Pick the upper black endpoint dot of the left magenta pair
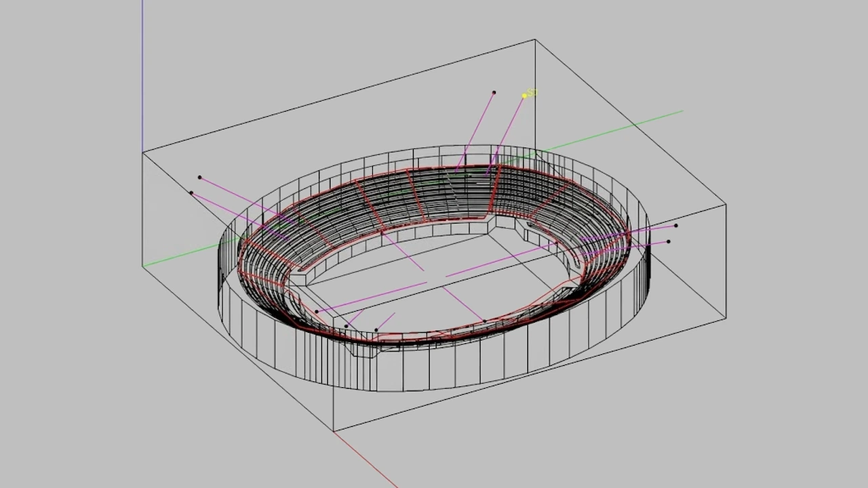This screenshot has height=488, width=868. 199,178
